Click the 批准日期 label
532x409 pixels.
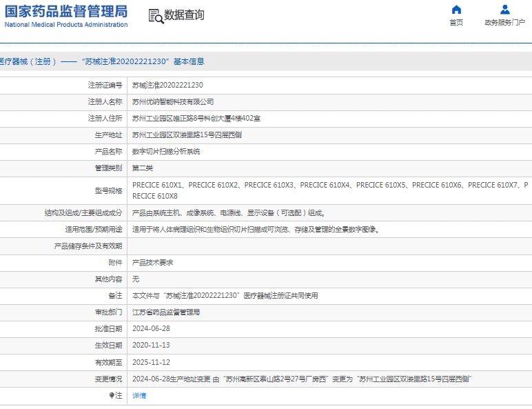[x=109, y=329]
